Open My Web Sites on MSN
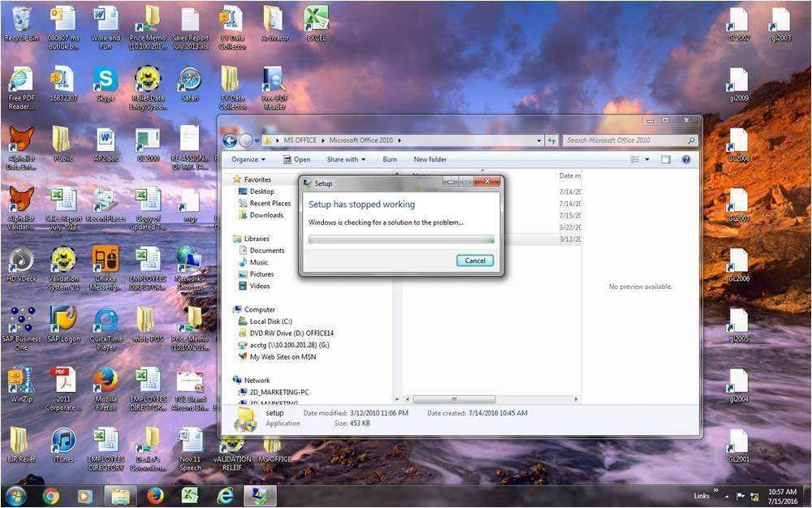This screenshot has height=508, width=812. click(277, 357)
